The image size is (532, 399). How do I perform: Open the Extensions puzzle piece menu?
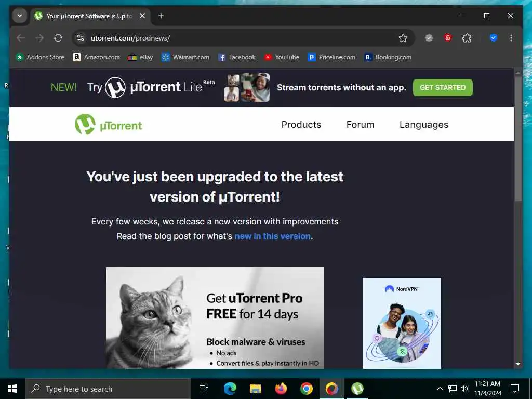point(467,38)
